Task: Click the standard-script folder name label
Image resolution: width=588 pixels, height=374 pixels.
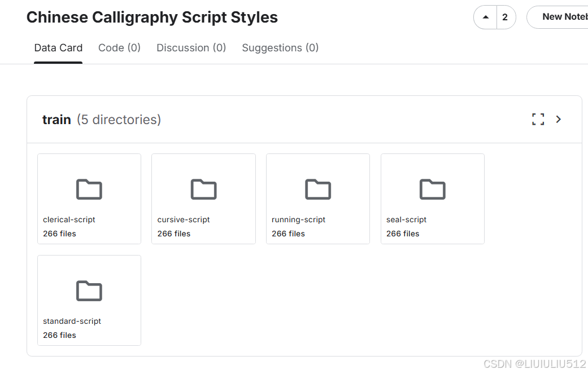Action: [x=72, y=321]
